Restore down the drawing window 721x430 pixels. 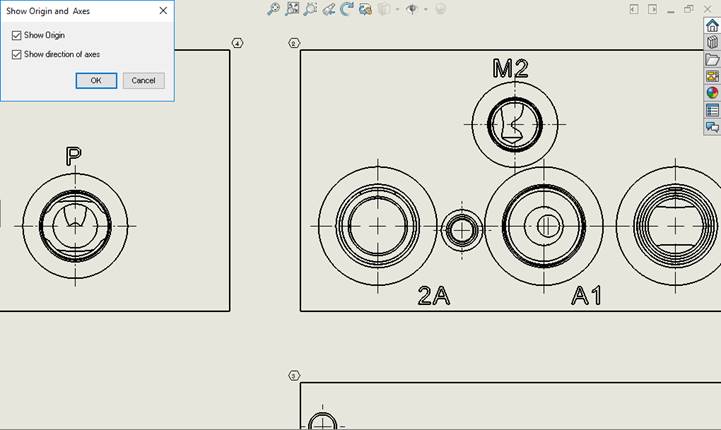[688, 9]
